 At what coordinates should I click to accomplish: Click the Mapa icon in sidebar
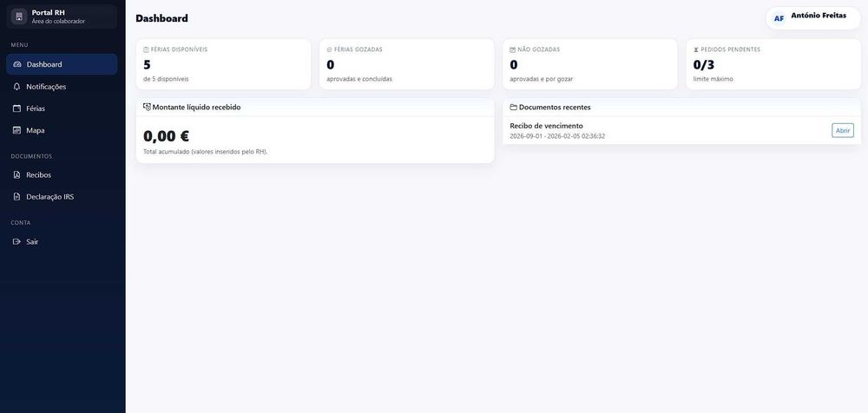tap(16, 130)
